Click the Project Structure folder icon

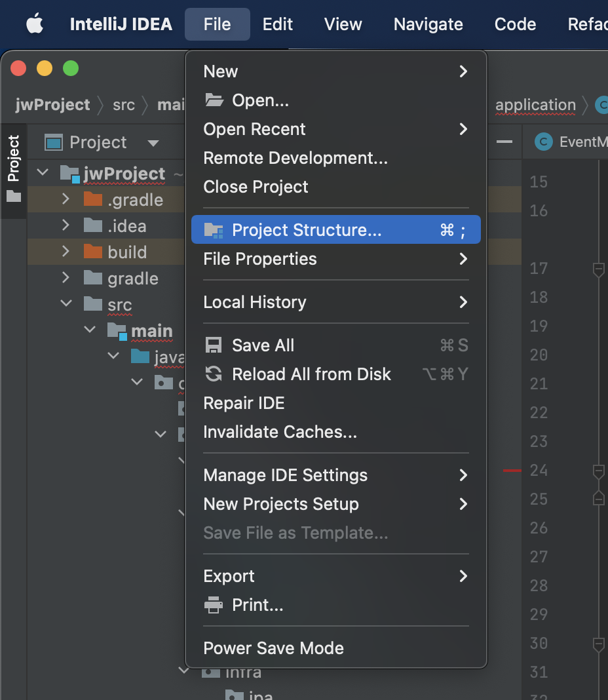(214, 230)
